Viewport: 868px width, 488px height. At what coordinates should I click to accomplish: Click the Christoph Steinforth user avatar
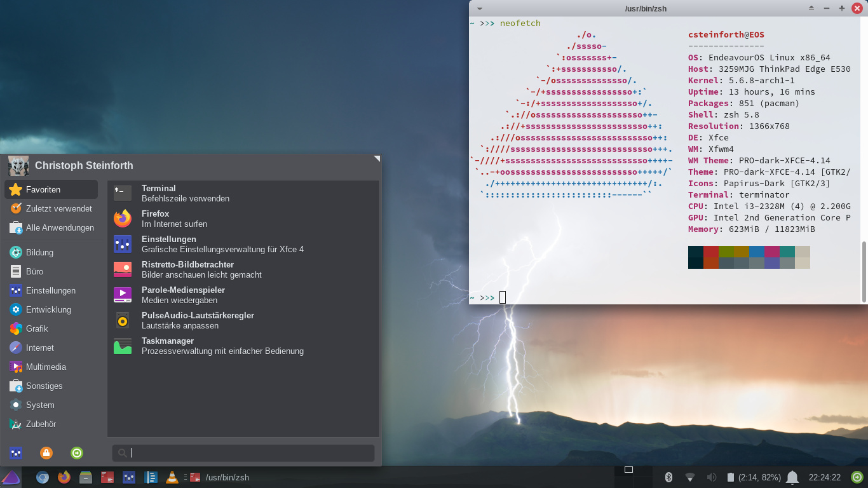(x=18, y=166)
